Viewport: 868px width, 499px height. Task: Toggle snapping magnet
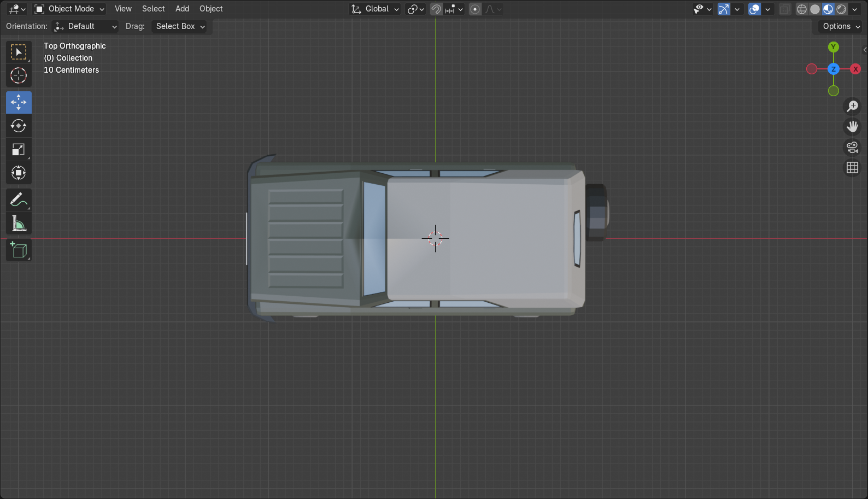pos(436,9)
